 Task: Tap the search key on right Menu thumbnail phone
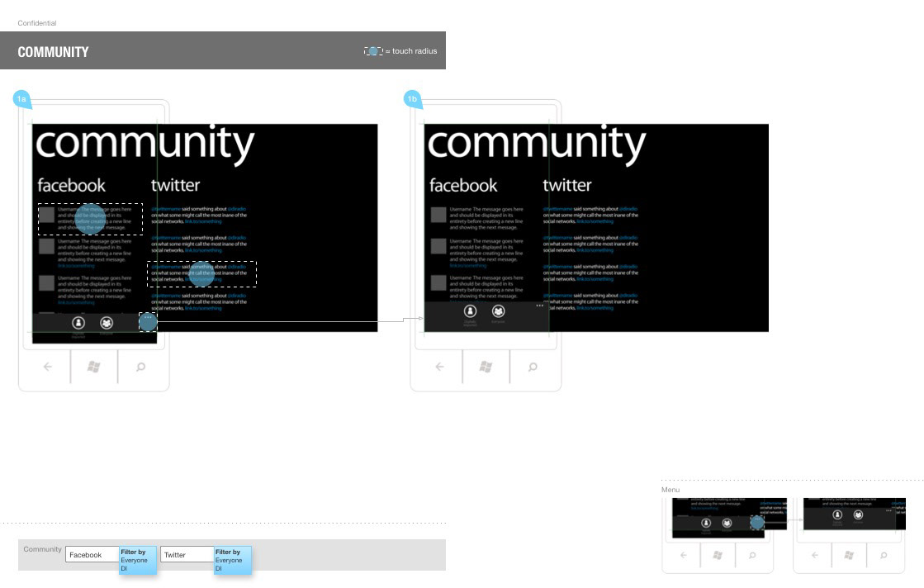click(884, 555)
